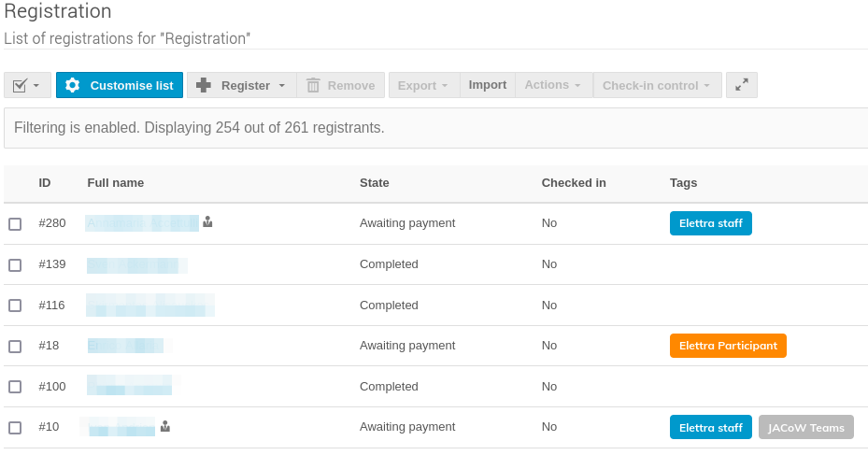The image size is (868, 455).
Task: Tick the checkbox for registration #280
Action: pos(15,224)
